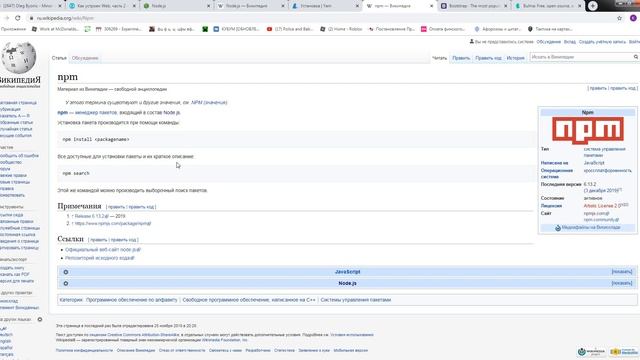The image size is (640, 360).
Task: Click the Кроссплатформенность link in the infobox
Action: click(x=607, y=170)
